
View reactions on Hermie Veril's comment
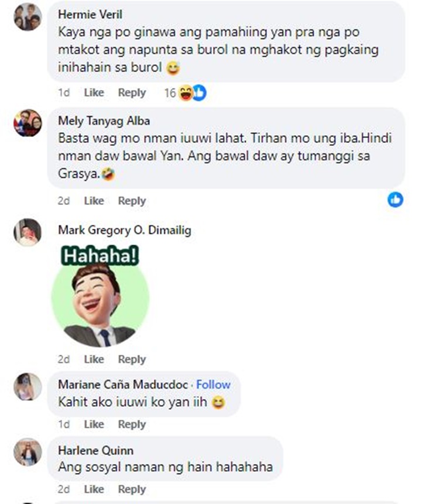pos(185,93)
